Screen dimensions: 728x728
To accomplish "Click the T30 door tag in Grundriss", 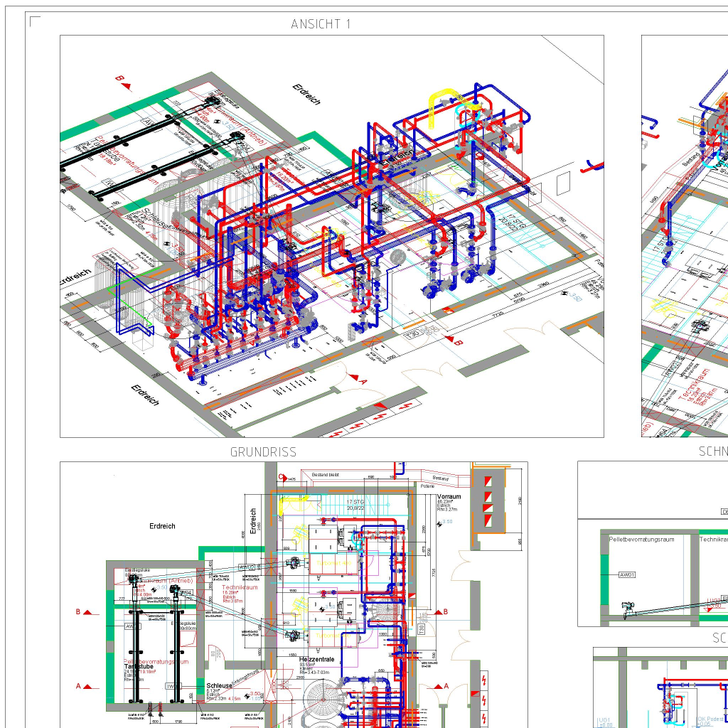I will (422, 631).
